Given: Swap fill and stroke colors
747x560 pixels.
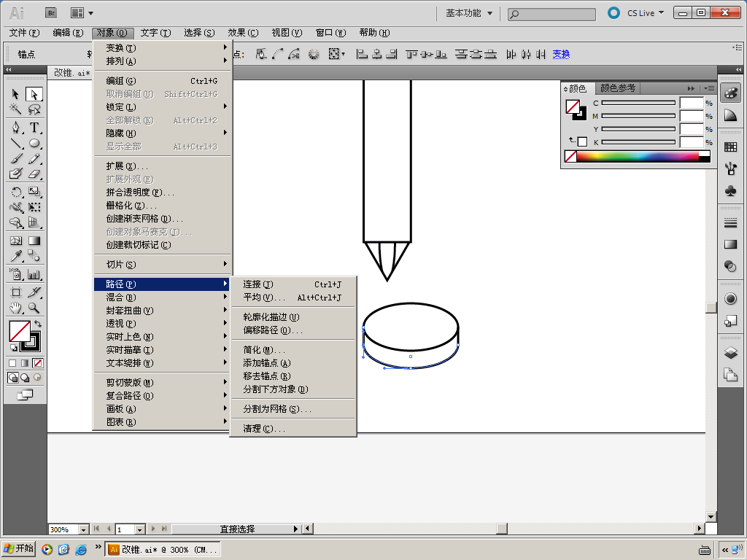Looking at the screenshot, I should pos(38,324).
